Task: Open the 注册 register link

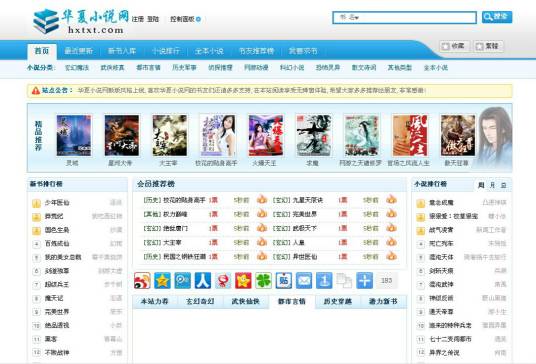Action: point(138,19)
